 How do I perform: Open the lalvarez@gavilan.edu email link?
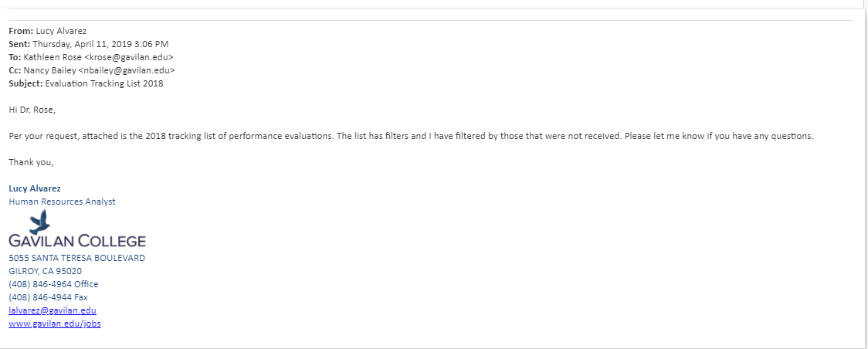coord(52,310)
